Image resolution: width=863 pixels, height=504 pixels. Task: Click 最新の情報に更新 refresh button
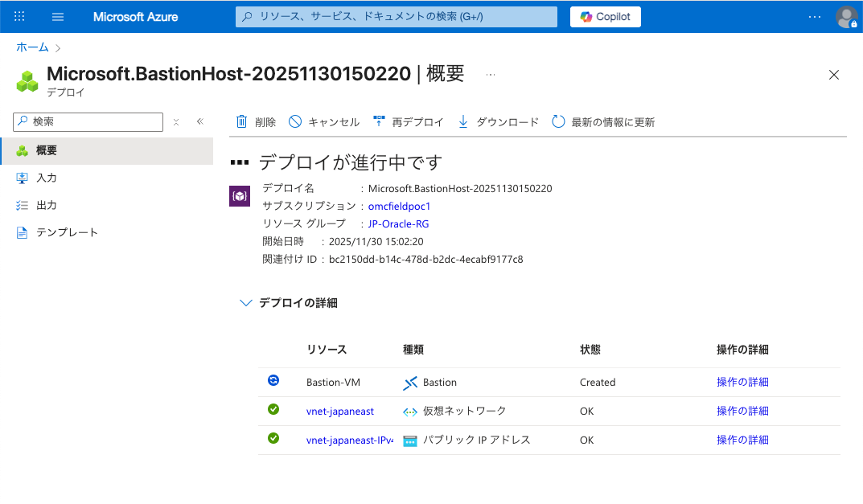pyautogui.click(x=603, y=121)
